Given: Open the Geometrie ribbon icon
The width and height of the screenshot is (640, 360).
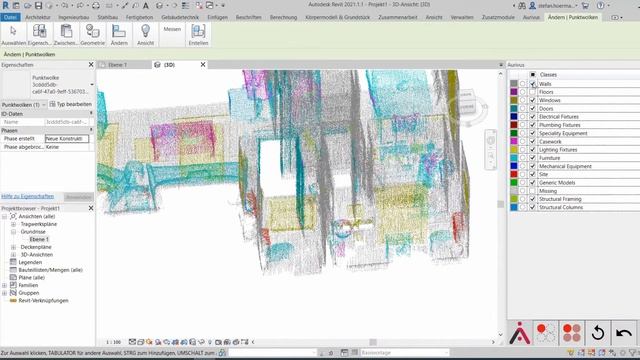Looking at the screenshot, I should tap(92, 31).
